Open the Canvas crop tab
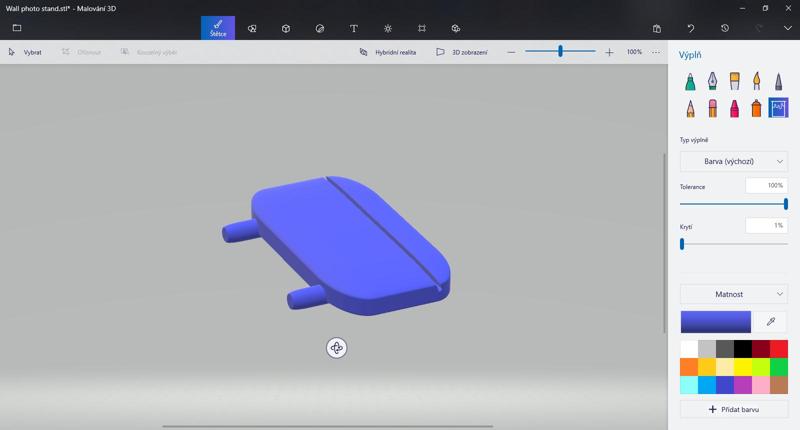 [422, 29]
